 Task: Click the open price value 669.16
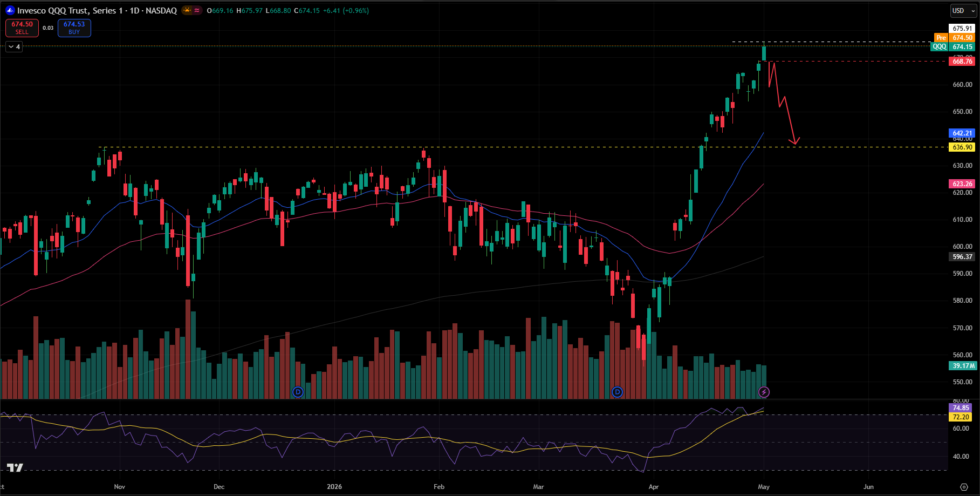coord(223,11)
